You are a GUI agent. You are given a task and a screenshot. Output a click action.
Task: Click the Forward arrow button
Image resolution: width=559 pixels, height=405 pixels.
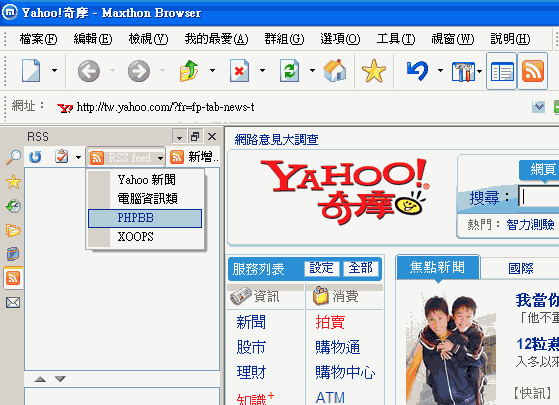tap(139, 71)
